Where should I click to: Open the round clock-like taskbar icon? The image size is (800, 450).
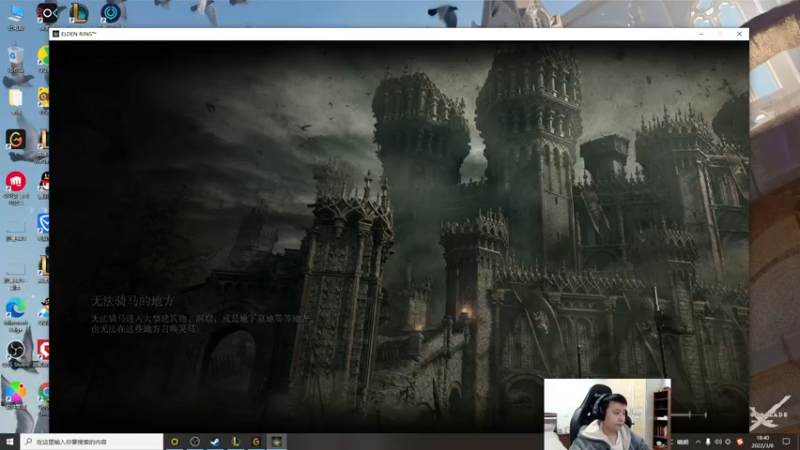(x=195, y=441)
